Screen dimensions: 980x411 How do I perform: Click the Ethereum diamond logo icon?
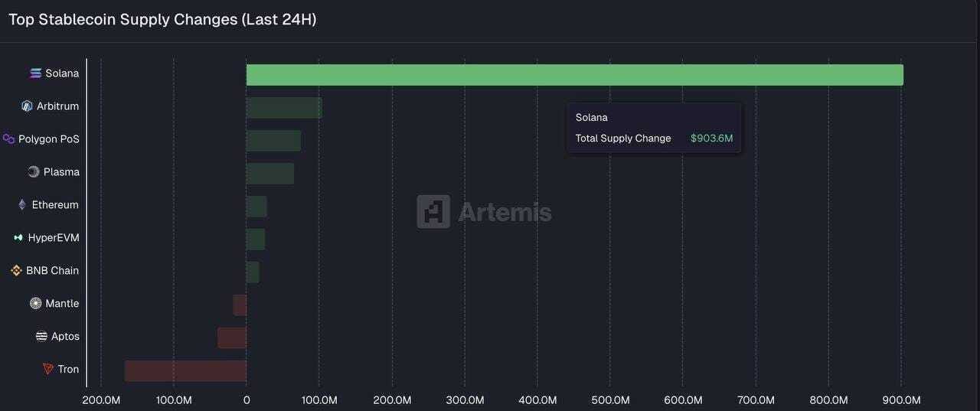(x=22, y=205)
